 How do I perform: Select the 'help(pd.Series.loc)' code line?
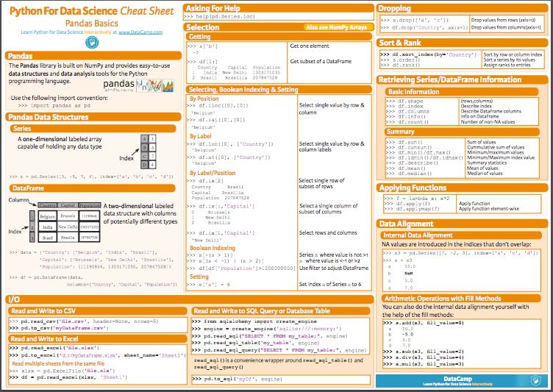(219, 17)
